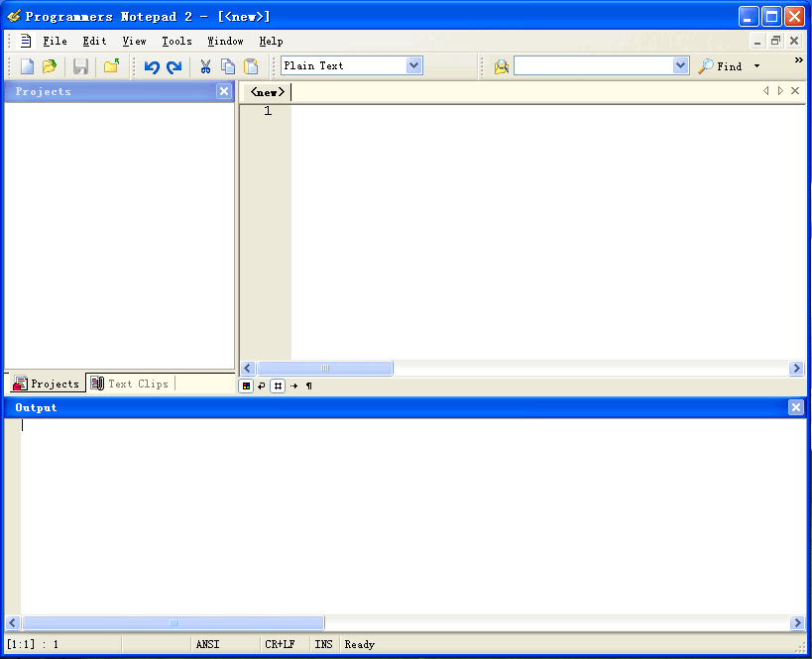Open the Tools menu
Image resolution: width=812 pixels, height=659 pixels.
(x=176, y=41)
